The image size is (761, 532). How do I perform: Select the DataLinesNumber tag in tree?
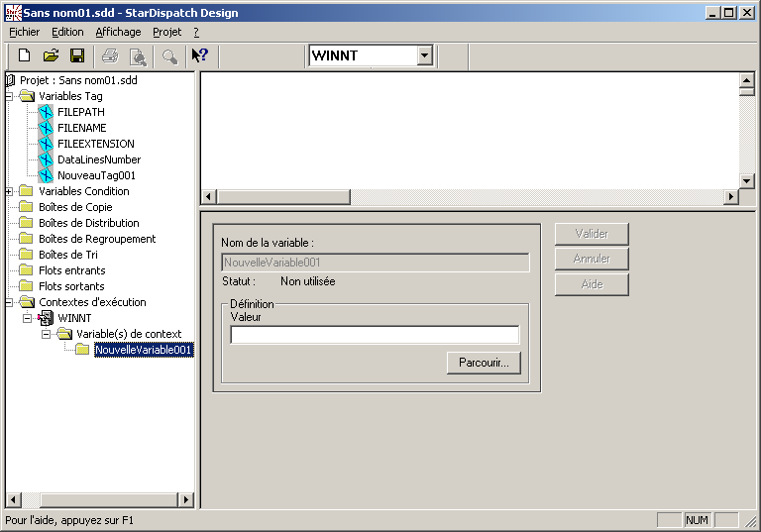coord(98,160)
